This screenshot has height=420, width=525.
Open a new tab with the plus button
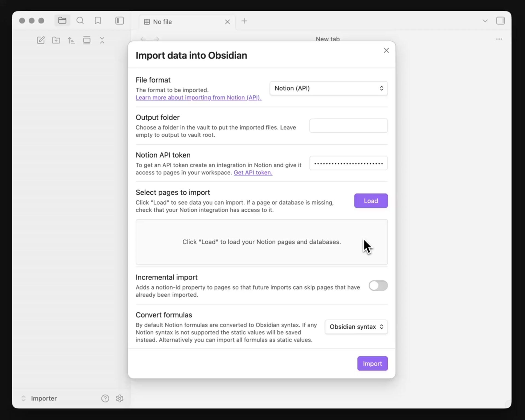[244, 21]
